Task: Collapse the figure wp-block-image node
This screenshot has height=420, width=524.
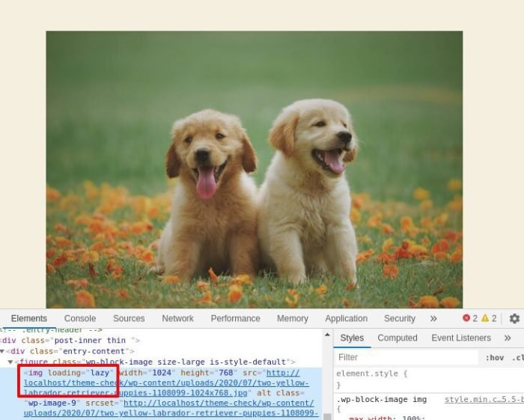Action: pyautogui.click(x=10, y=362)
